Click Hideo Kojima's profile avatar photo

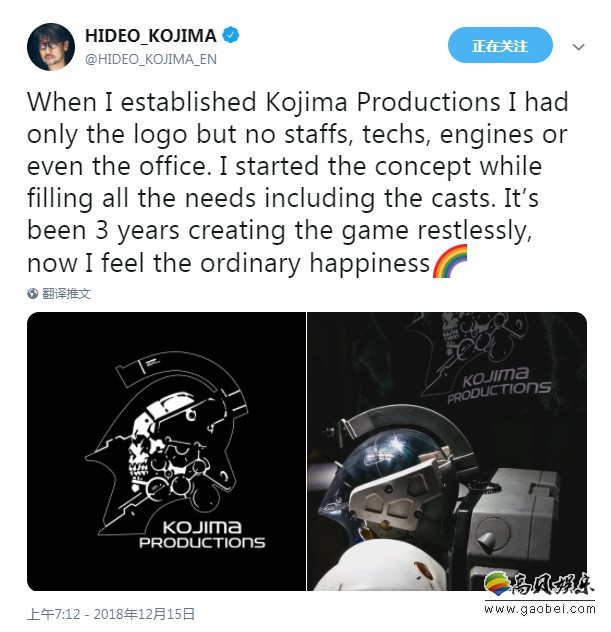[x=51, y=47]
